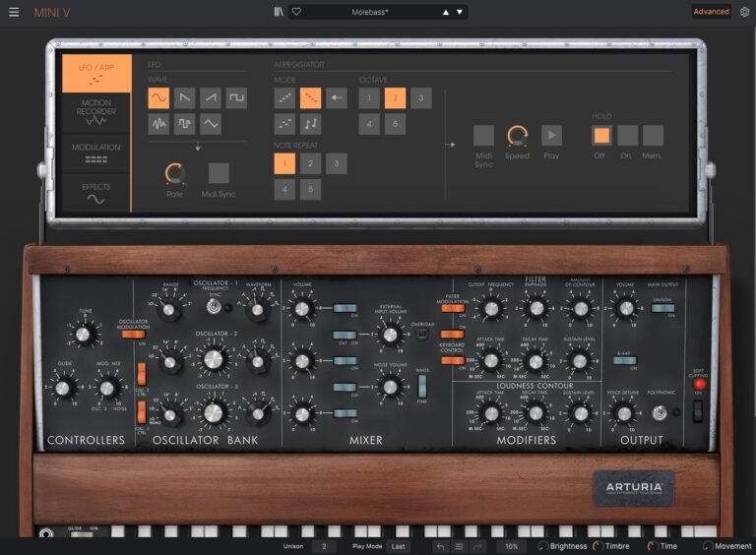The image size is (756, 555).
Task: Select arpeggiator Octave 1
Action: pyautogui.click(x=369, y=98)
